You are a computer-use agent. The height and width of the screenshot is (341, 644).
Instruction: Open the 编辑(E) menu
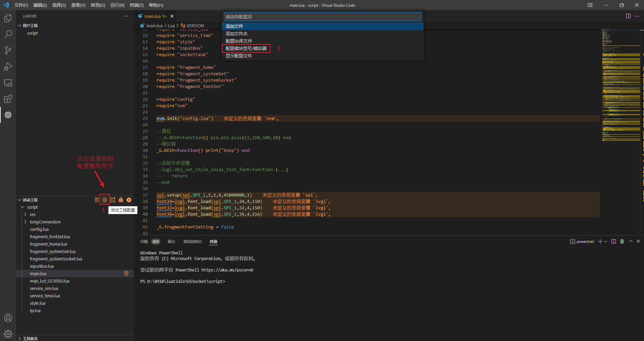click(40, 5)
